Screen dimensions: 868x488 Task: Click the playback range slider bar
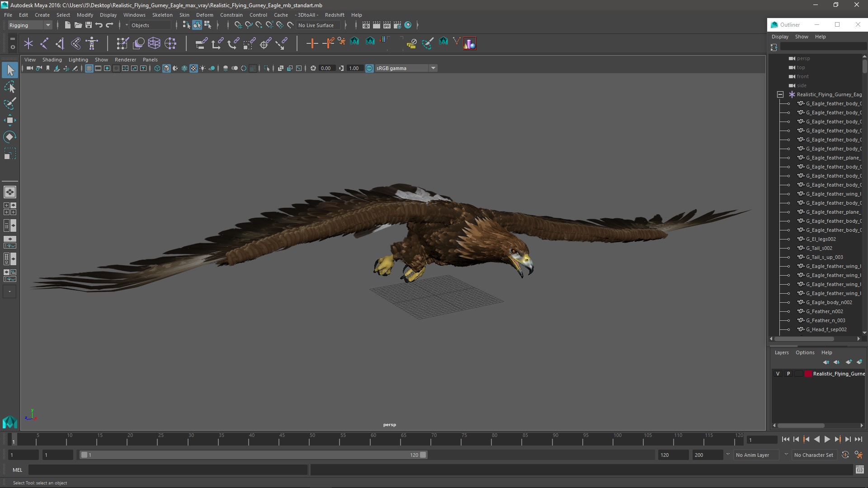coord(253,455)
